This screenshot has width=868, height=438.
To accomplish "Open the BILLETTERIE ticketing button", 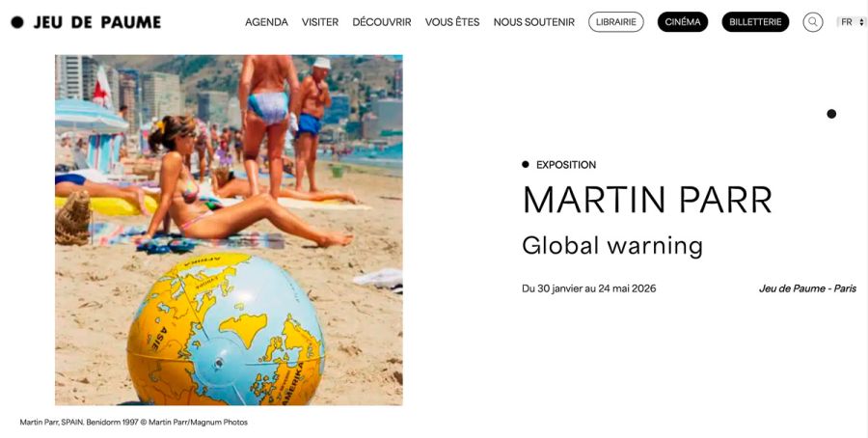I will point(755,22).
